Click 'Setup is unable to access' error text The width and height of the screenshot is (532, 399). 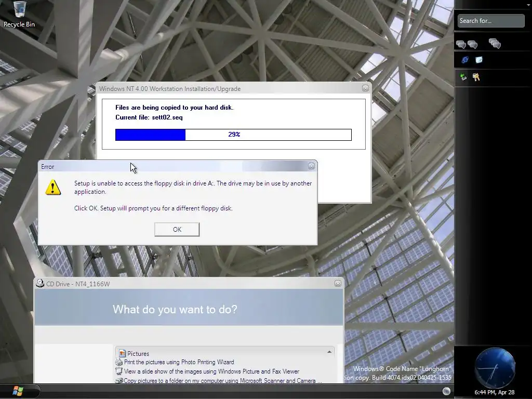pos(193,187)
